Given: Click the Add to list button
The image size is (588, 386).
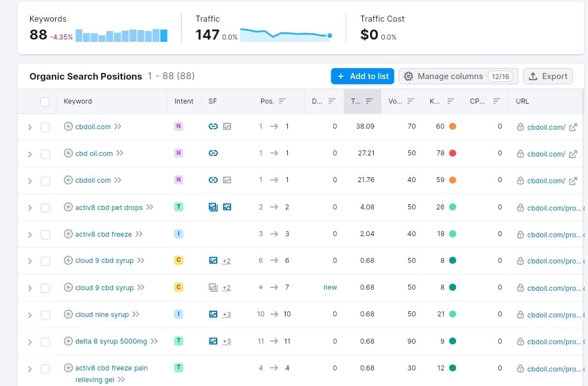Looking at the screenshot, I should [362, 76].
